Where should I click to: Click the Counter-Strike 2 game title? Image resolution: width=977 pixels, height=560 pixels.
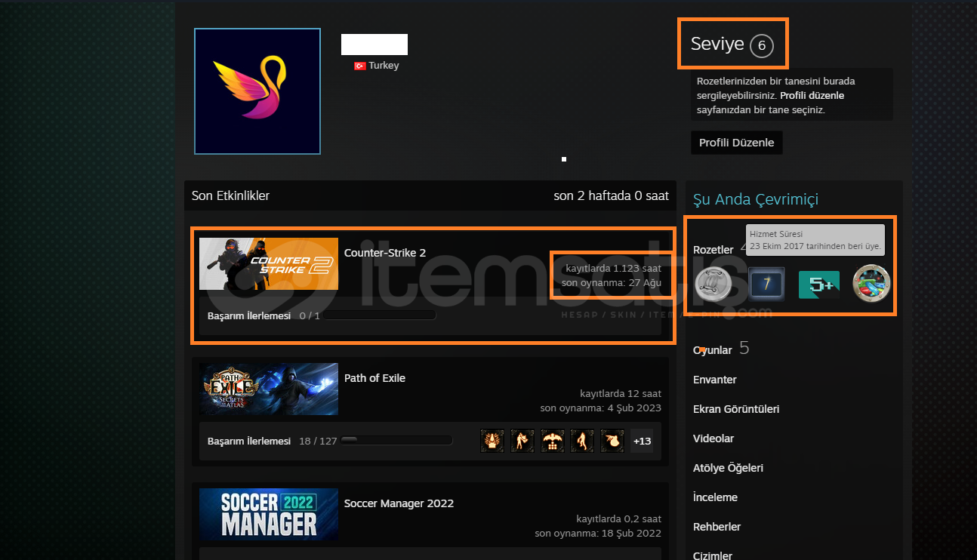click(385, 253)
